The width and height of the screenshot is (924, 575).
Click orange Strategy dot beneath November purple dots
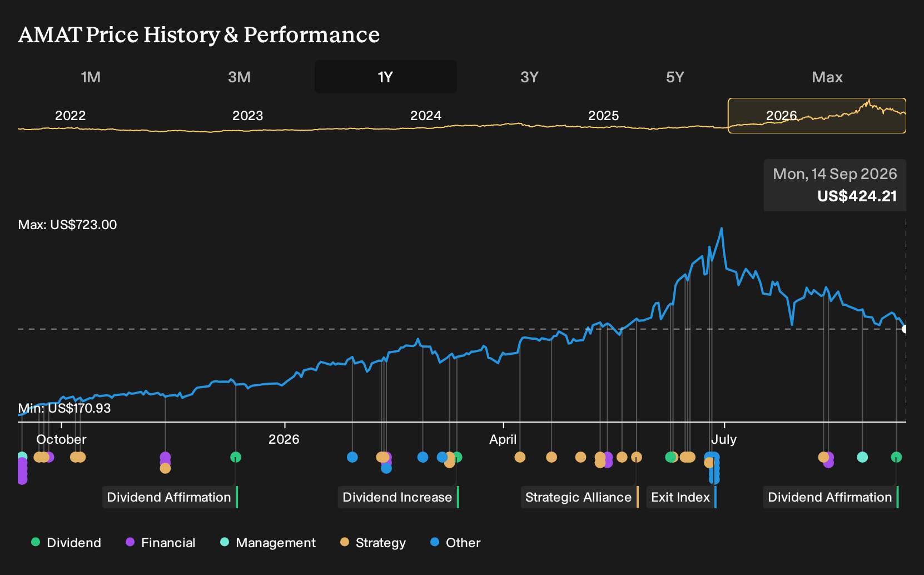(x=165, y=468)
